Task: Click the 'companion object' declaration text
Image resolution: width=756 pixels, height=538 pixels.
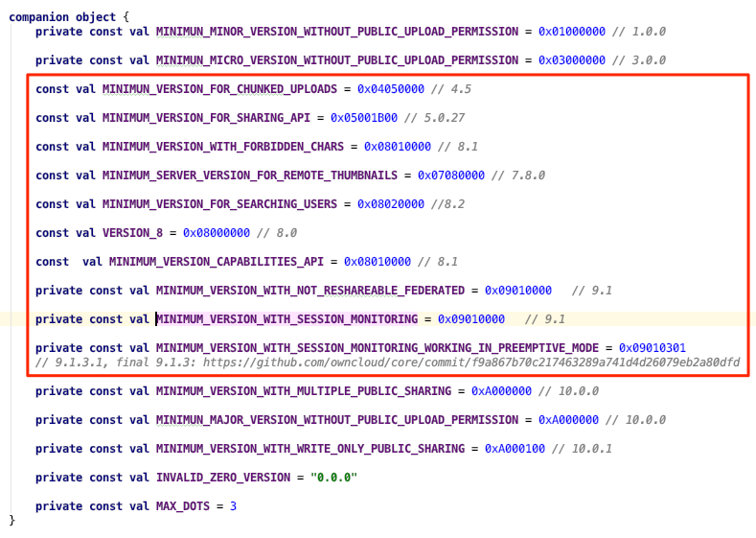Action: click(x=62, y=17)
